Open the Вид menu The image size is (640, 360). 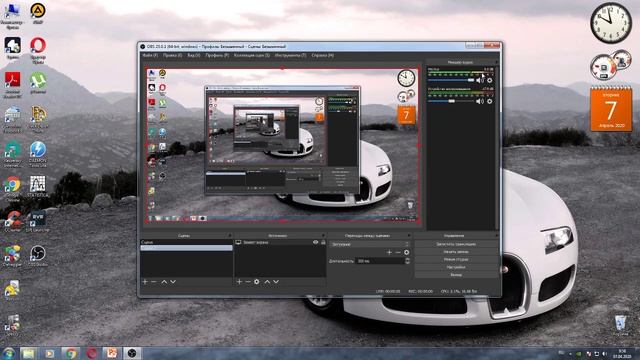pyautogui.click(x=193, y=55)
